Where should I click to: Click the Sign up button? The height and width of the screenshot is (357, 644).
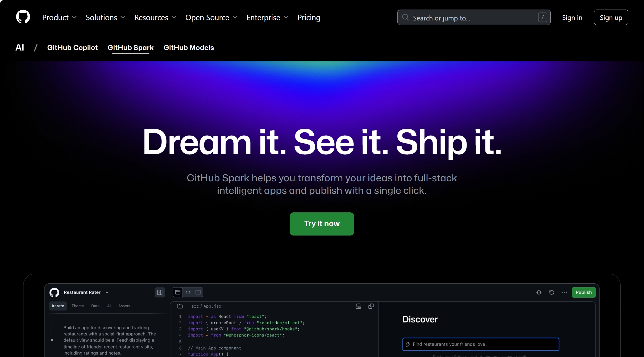tap(611, 17)
